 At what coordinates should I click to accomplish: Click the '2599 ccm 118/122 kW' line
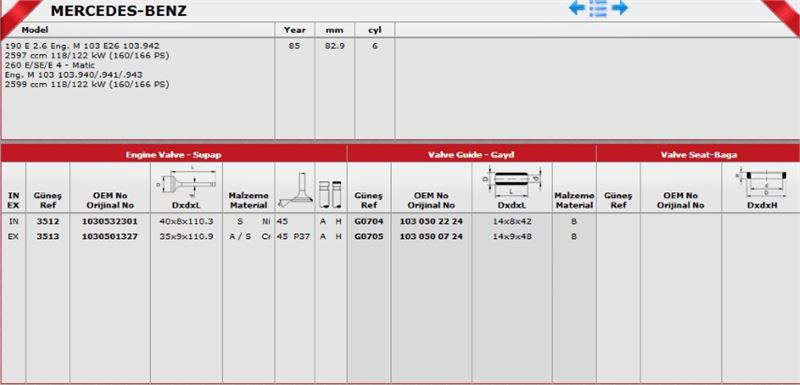pyautogui.click(x=87, y=85)
